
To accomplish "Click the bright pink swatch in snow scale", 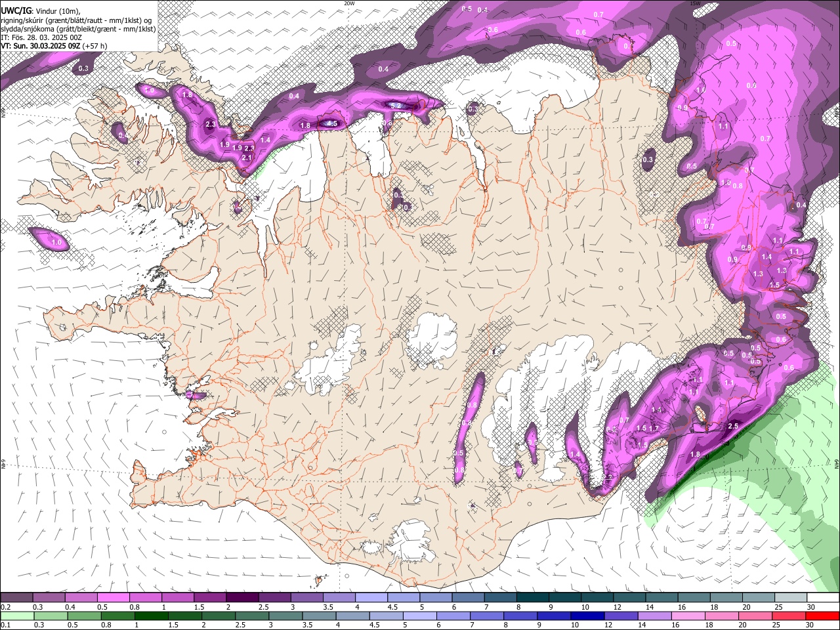I will point(113,597).
